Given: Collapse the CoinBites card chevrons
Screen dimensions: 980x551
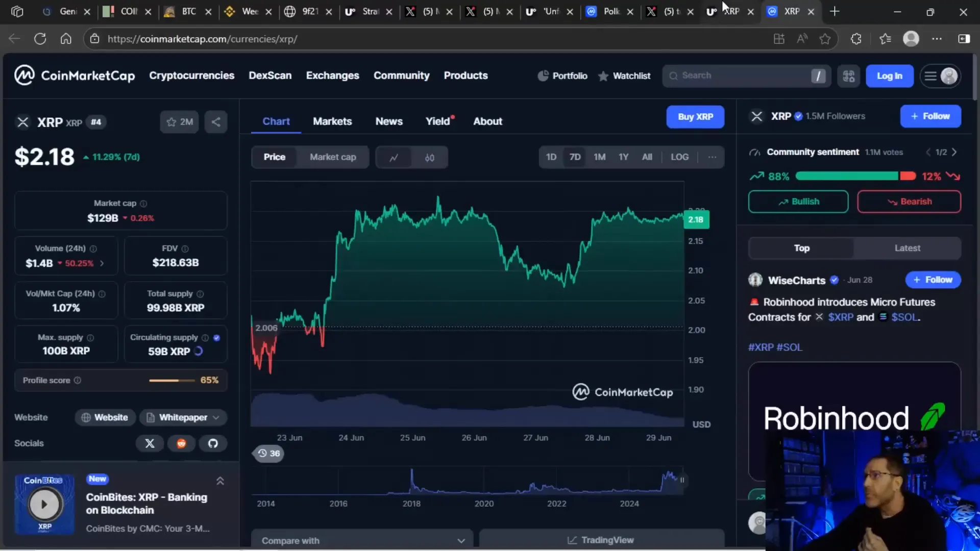Looking at the screenshot, I should (x=220, y=481).
